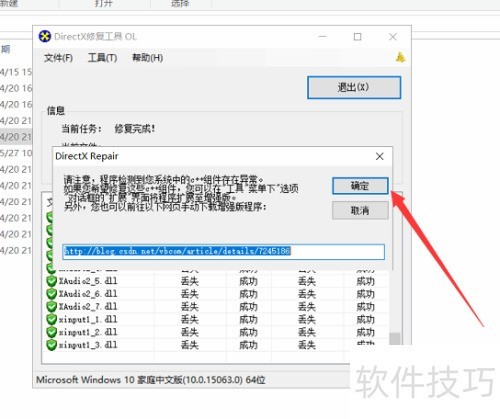Click green shield icon for XAudio2_7.dll
The width and height of the screenshot is (500, 419).
(52, 307)
